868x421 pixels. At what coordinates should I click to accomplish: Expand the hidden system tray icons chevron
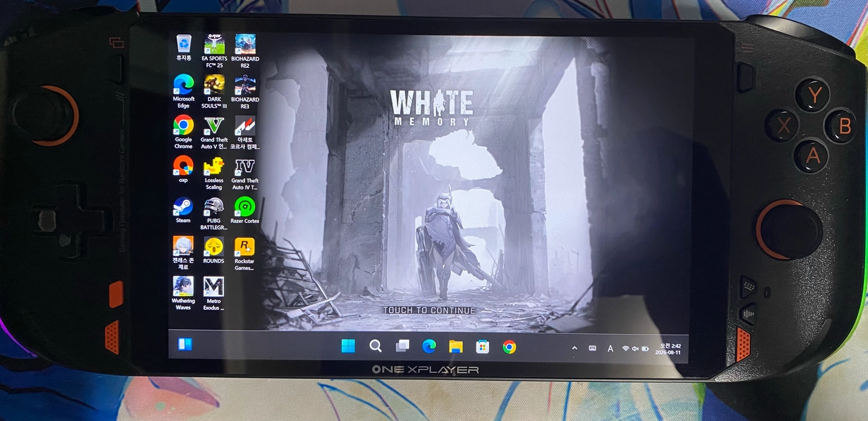pyautogui.click(x=575, y=349)
